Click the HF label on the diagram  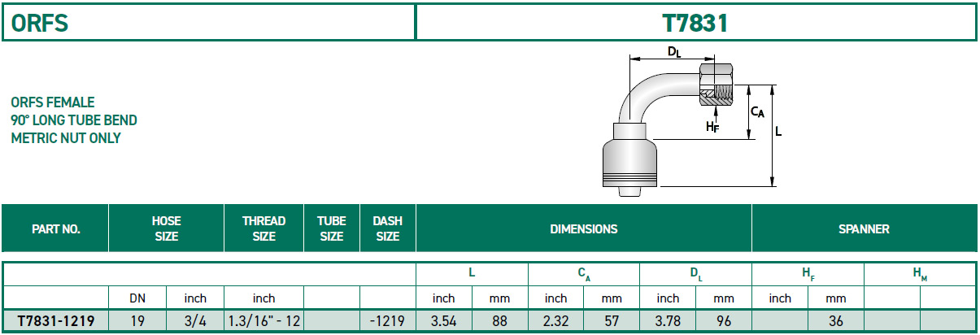[x=712, y=126]
